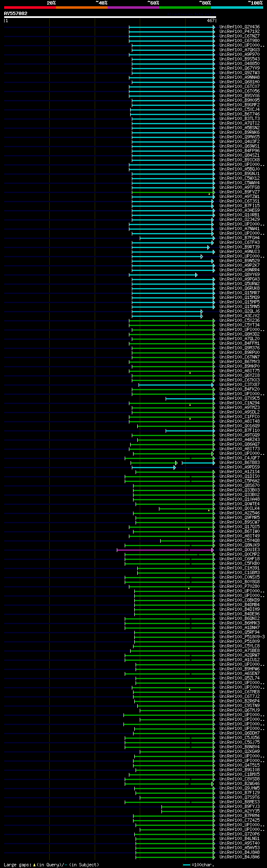
Task: Select hit label UniRef100_B9SVX6
Action: click(x=239, y=96)
